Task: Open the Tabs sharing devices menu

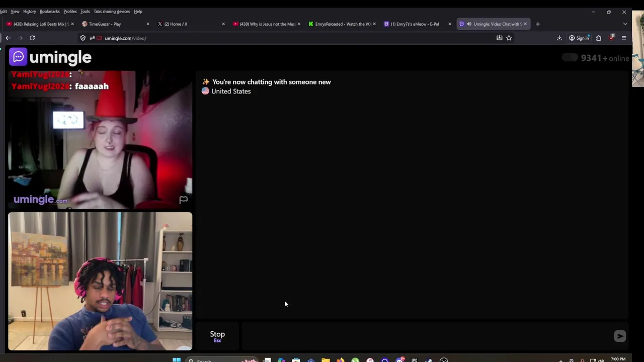Action: [x=112, y=11]
